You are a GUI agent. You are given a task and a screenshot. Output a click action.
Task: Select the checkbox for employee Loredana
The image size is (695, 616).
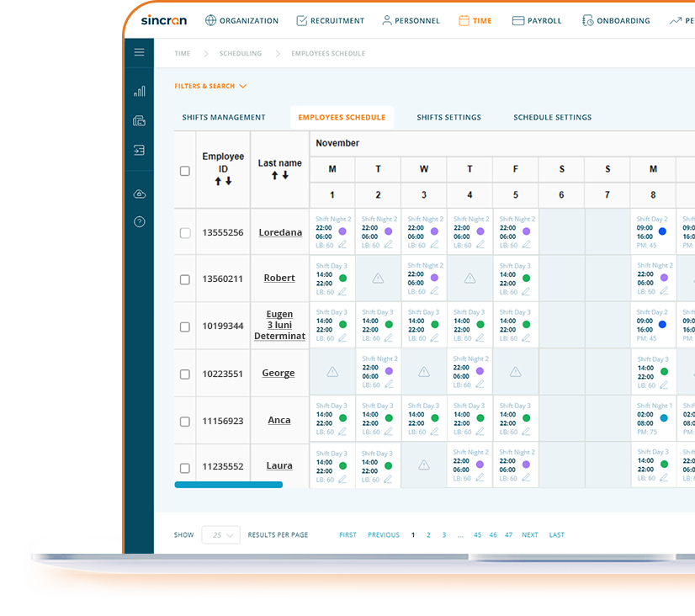(185, 233)
